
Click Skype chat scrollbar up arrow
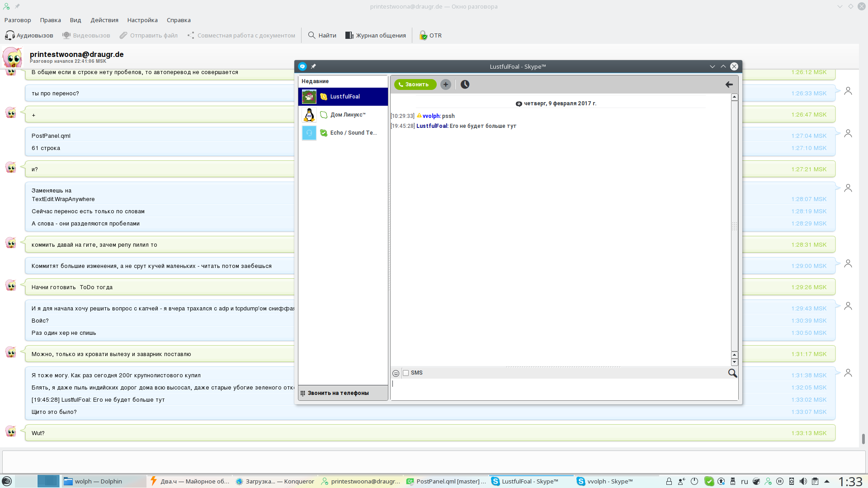point(735,97)
